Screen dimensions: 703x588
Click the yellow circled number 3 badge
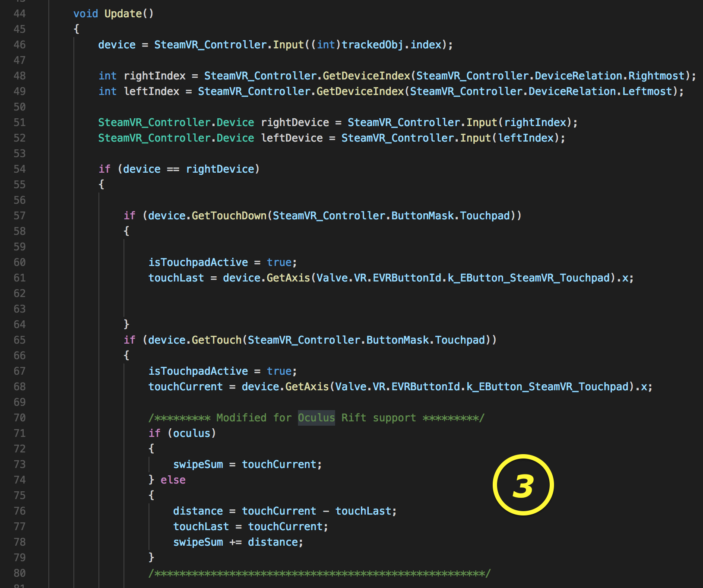(x=523, y=485)
